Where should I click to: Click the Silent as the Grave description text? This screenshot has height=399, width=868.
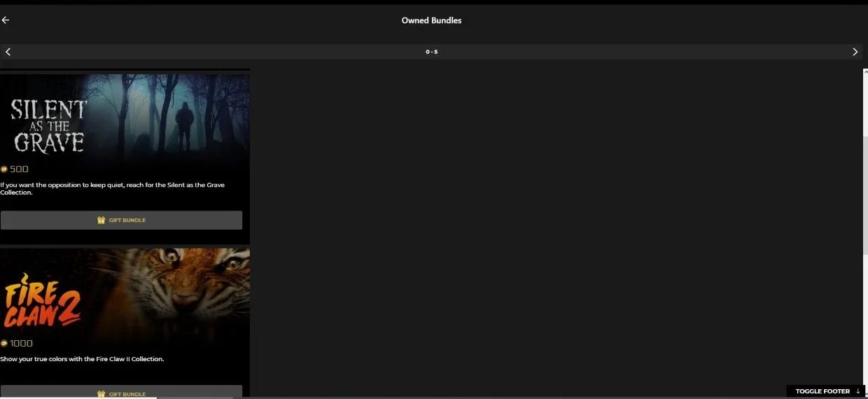click(112, 188)
